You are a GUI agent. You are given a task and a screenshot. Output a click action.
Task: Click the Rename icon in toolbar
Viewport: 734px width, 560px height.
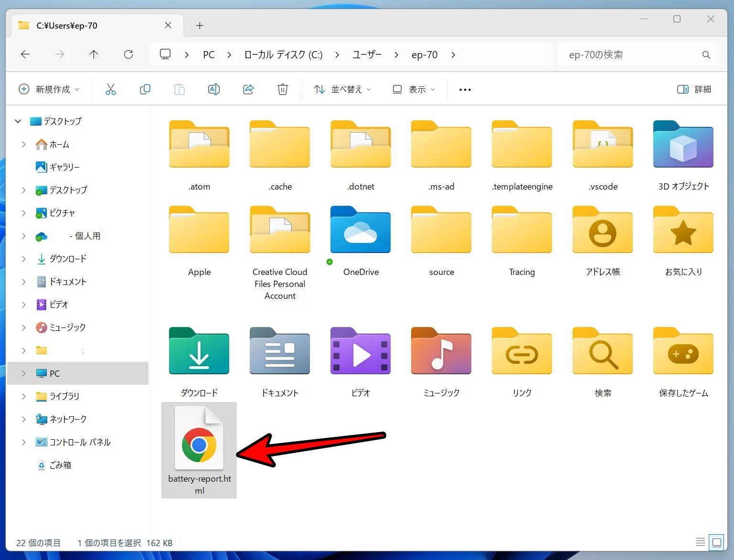point(214,89)
